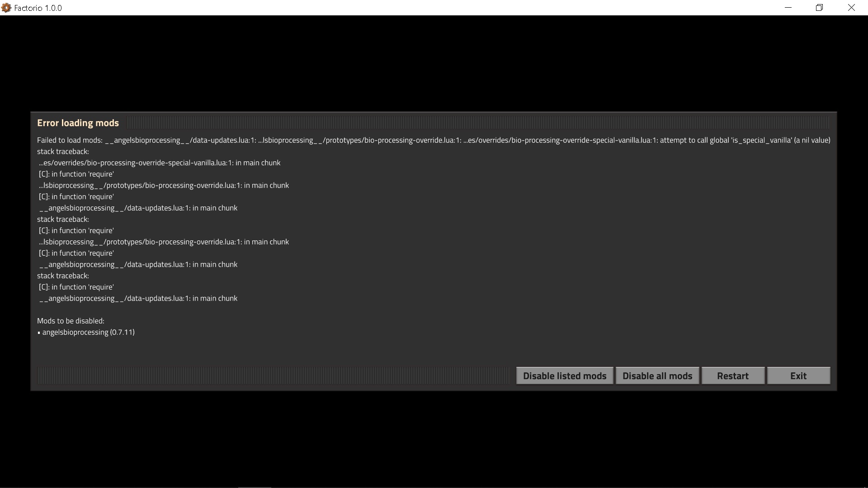Click Disable all mods button

(657, 375)
